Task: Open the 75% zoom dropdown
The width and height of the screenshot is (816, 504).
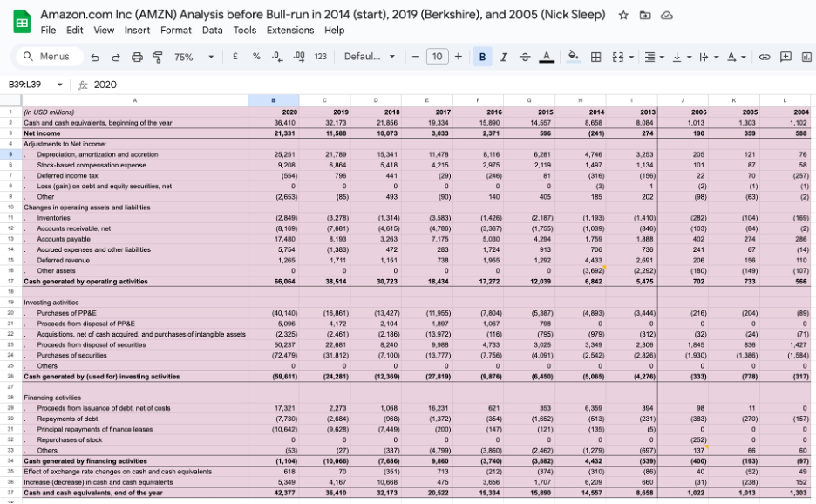Action: coord(194,57)
